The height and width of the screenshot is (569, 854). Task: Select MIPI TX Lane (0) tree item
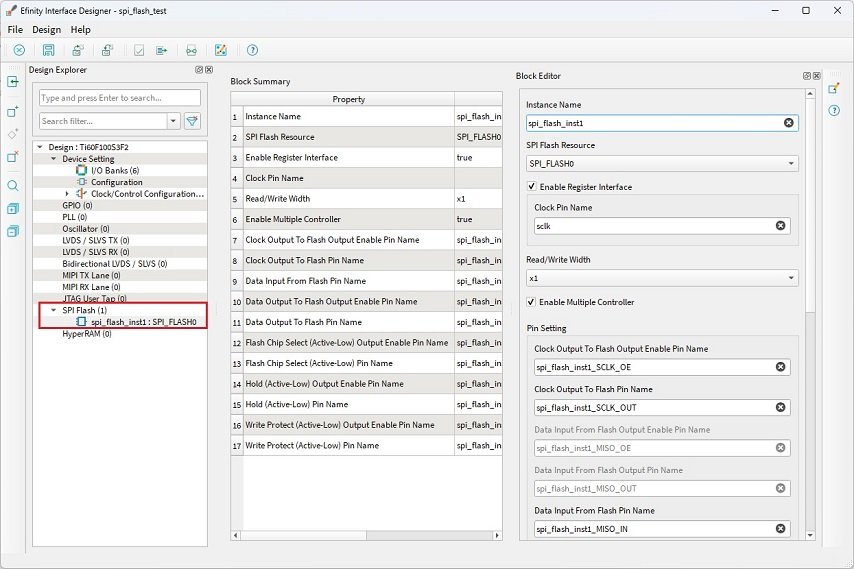(91, 275)
